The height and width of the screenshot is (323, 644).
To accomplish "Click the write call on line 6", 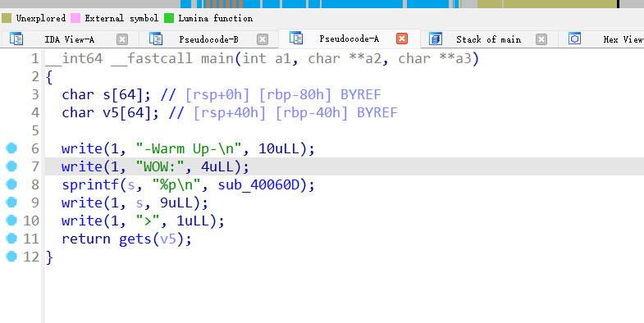I will point(82,148).
